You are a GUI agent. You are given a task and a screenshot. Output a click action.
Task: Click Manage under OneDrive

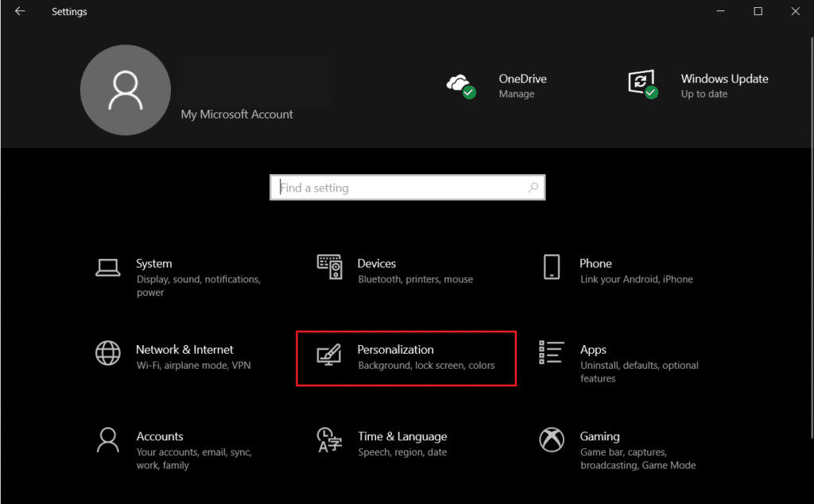516,94
